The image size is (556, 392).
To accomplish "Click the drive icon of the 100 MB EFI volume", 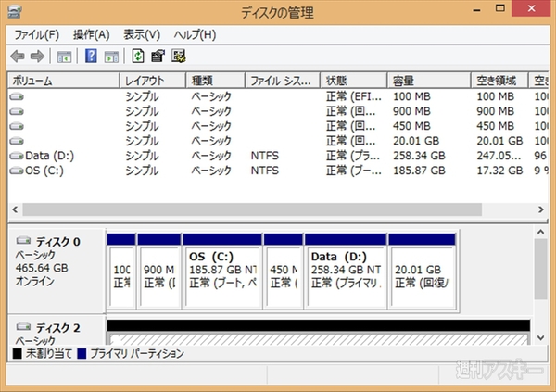I will 17,96.
